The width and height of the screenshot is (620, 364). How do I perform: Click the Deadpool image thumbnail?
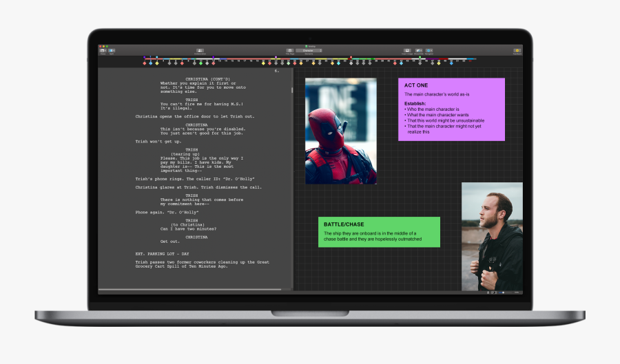coord(341,131)
